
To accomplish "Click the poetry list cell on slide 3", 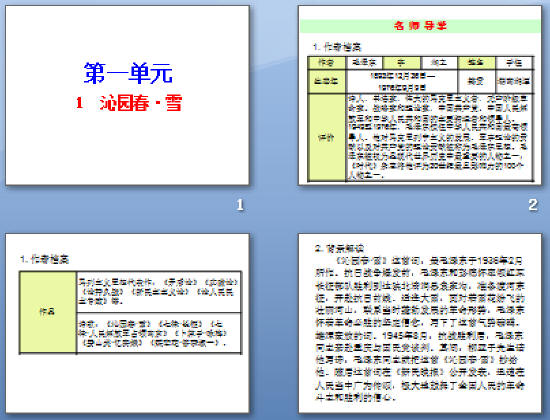I will [x=159, y=333].
